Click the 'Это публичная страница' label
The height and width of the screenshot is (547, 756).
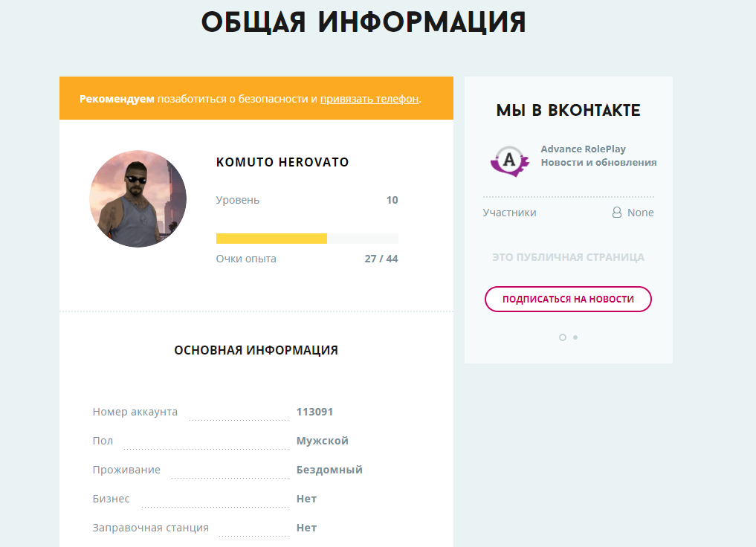568,257
